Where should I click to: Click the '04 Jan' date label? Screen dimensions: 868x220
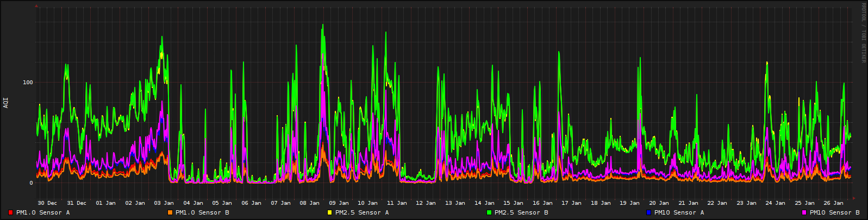pyautogui.click(x=193, y=203)
